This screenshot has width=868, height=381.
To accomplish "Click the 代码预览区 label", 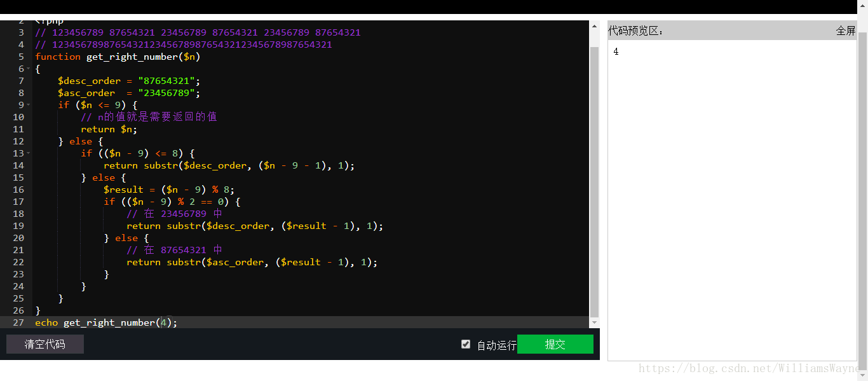I will 636,31.
